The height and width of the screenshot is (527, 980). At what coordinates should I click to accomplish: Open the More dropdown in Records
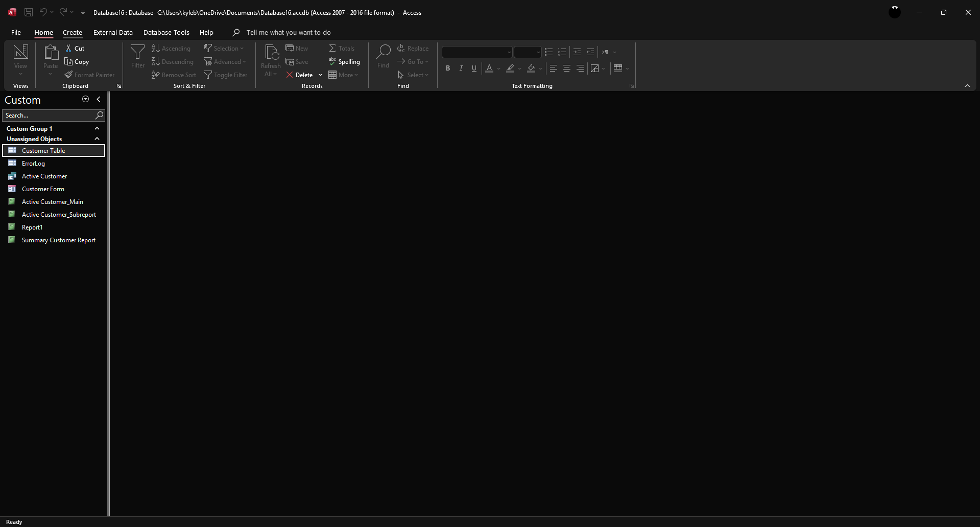click(343, 75)
